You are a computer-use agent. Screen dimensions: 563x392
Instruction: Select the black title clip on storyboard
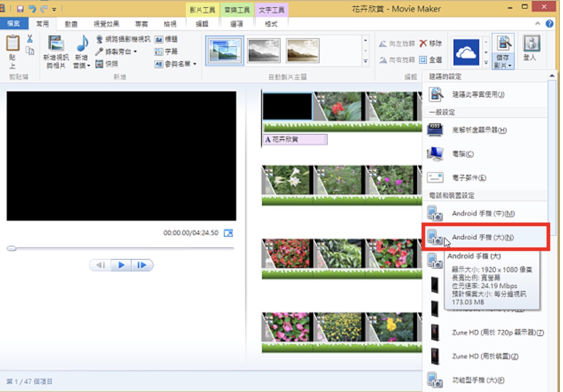(288, 107)
